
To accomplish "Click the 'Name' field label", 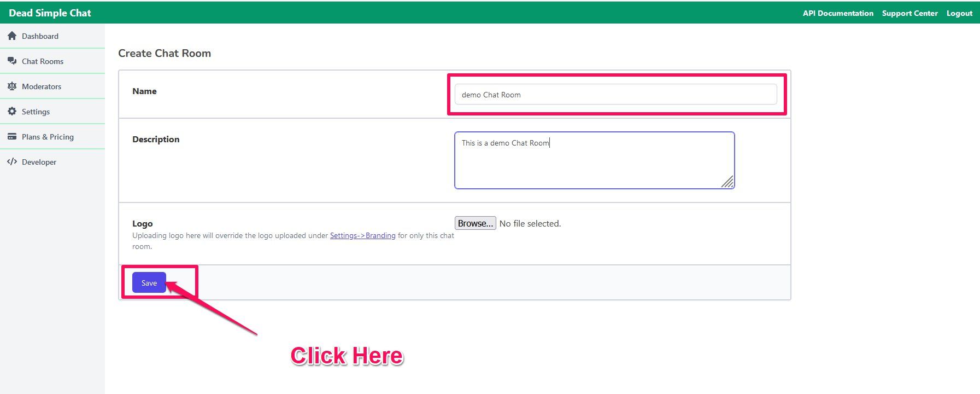I will click(x=144, y=91).
